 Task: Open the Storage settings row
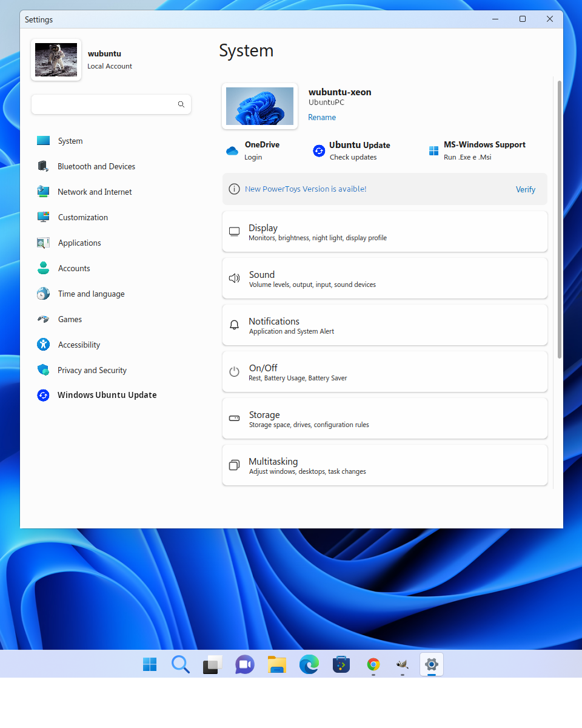(x=384, y=419)
